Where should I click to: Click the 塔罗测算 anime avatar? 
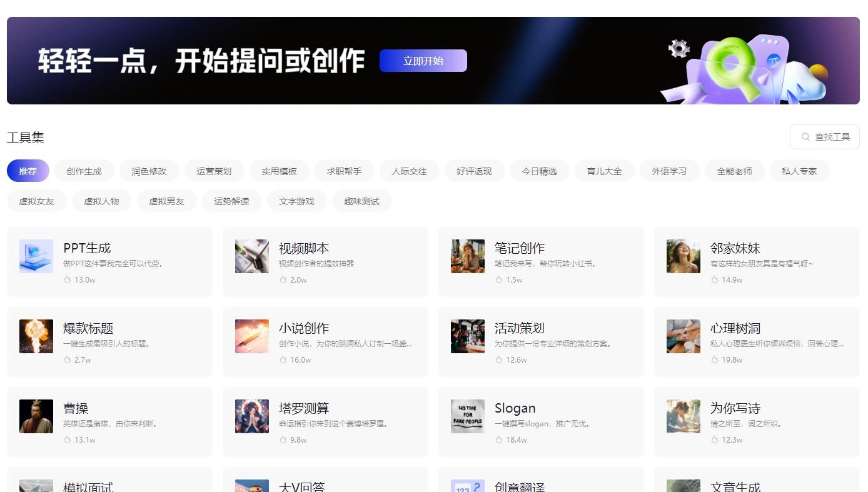pos(252,416)
